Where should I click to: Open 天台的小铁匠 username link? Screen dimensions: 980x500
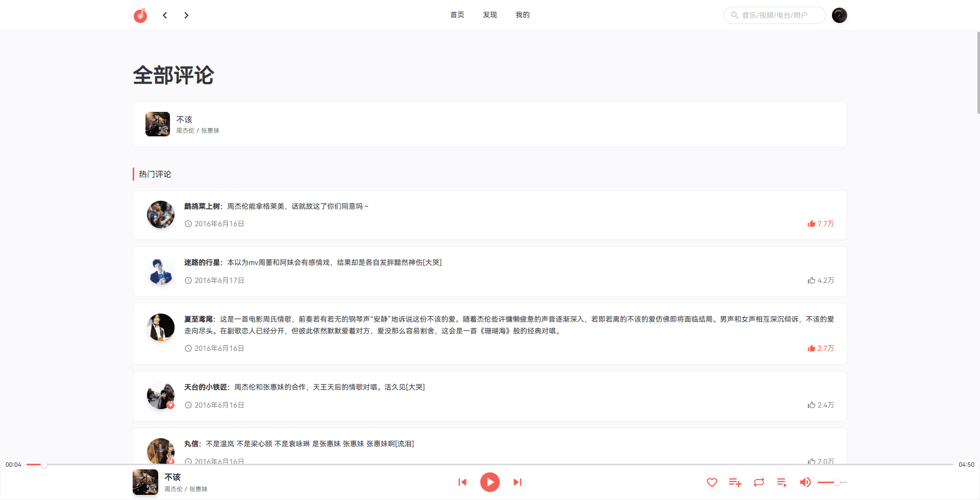tap(206, 387)
